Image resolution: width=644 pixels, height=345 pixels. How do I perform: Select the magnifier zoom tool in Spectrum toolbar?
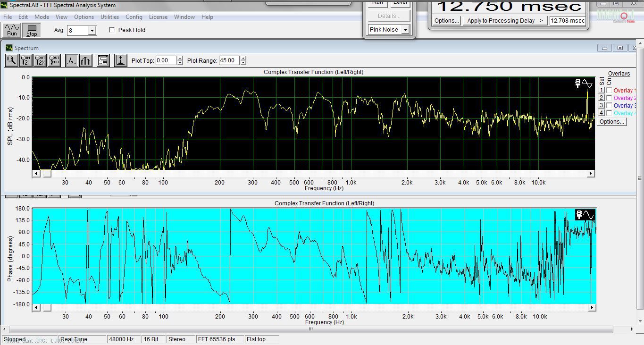tap(12, 60)
